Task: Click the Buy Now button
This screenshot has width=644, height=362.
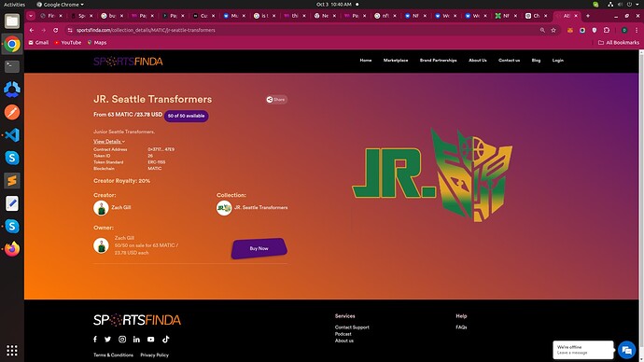Action: [x=259, y=248]
